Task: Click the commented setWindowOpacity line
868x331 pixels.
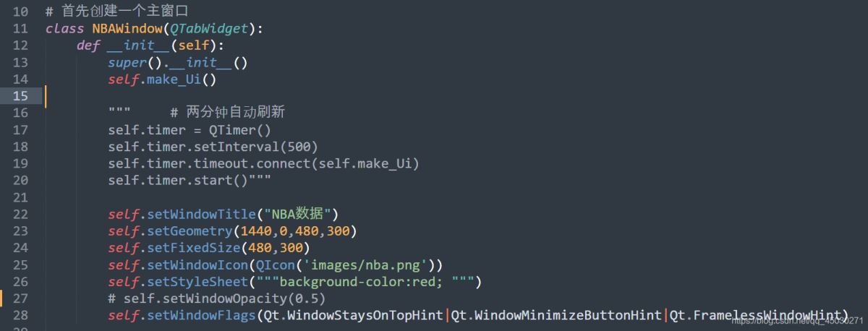Action: pos(216,298)
